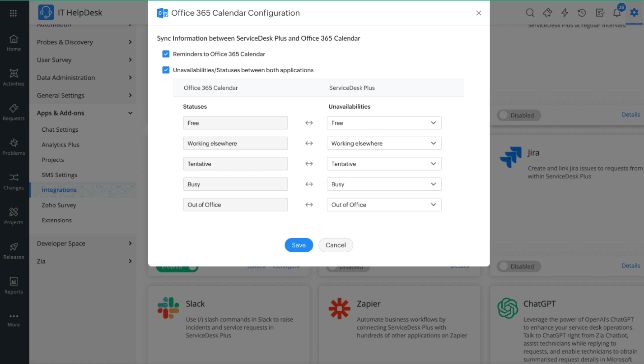644x364 pixels.
Task: Uncheck Reminders to Office 365 Calendar
Action: (166, 54)
